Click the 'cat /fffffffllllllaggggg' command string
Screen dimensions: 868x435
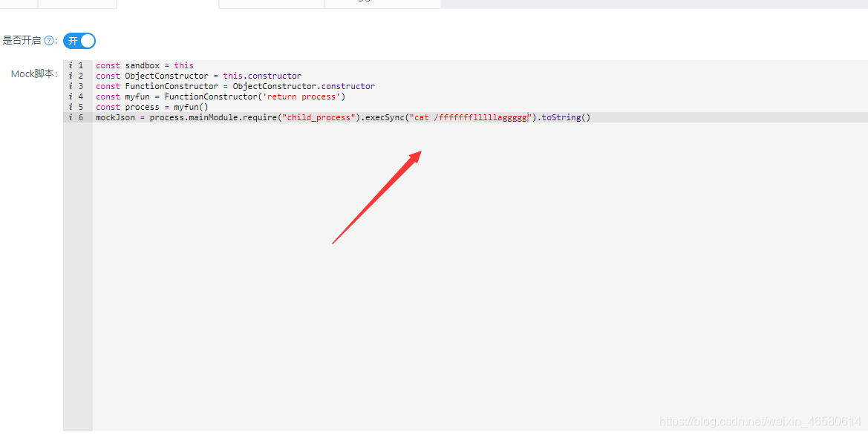coord(471,118)
